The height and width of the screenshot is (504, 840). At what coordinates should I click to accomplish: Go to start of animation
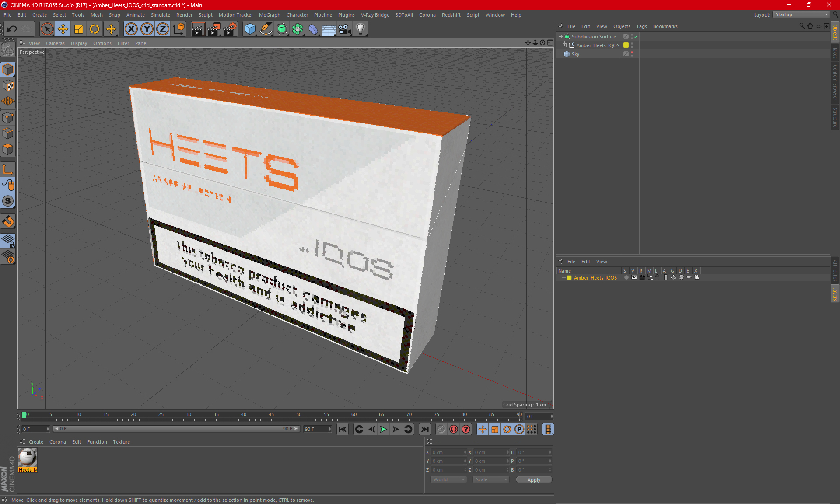click(x=343, y=429)
